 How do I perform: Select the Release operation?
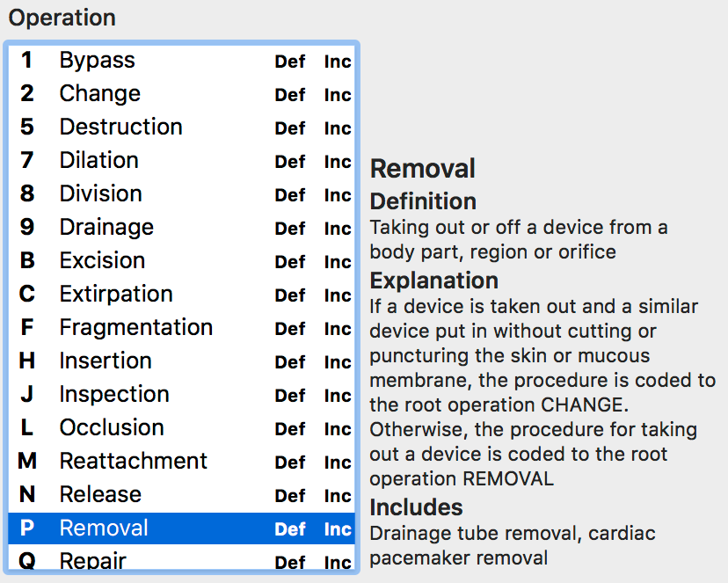tap(181, 495)
